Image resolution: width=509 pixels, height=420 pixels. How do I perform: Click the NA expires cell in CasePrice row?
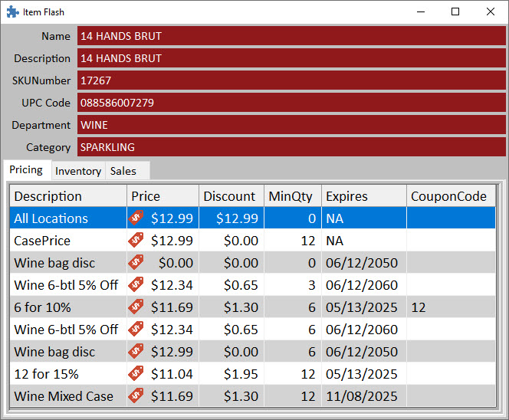(364, 241)
